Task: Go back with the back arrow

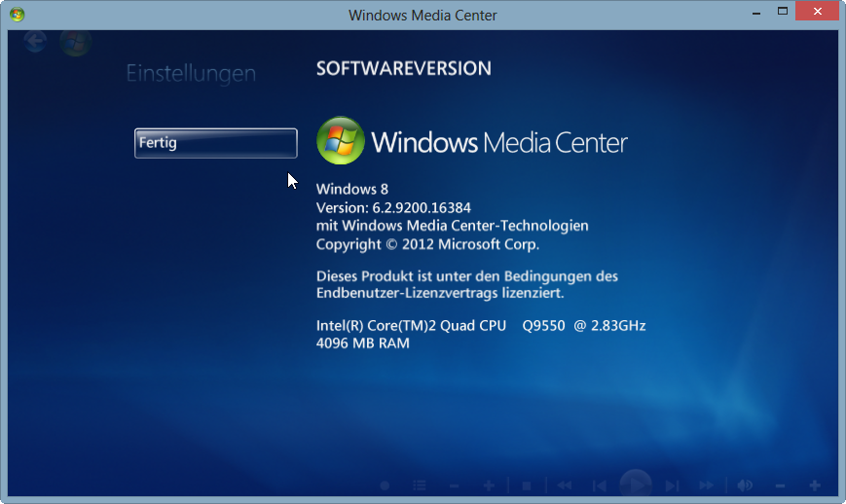Action: pos(36,42)
